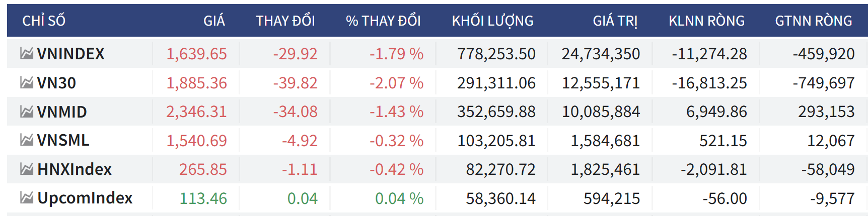
Task: Click the chart icon beside UpcomIndex
Action: pos(27,198)
